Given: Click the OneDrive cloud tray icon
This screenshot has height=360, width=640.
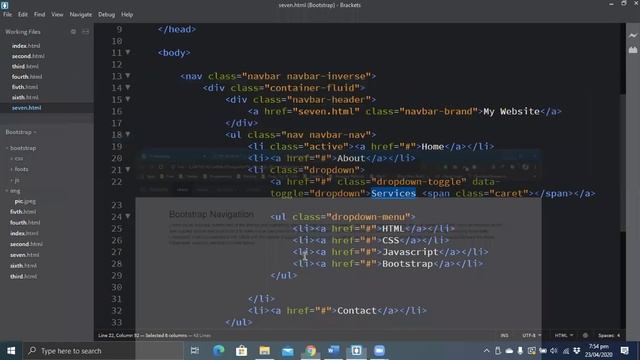Looking at the screenshot, I should pos(509,351).
